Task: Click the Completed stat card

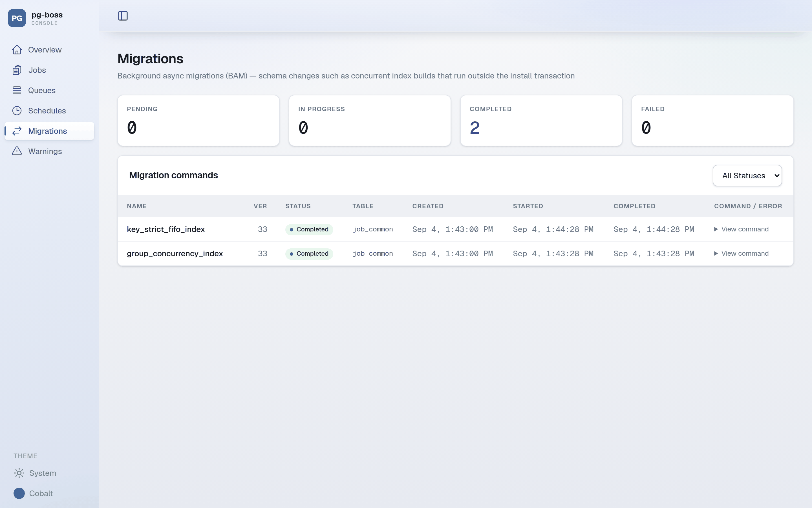Action: 541,121
